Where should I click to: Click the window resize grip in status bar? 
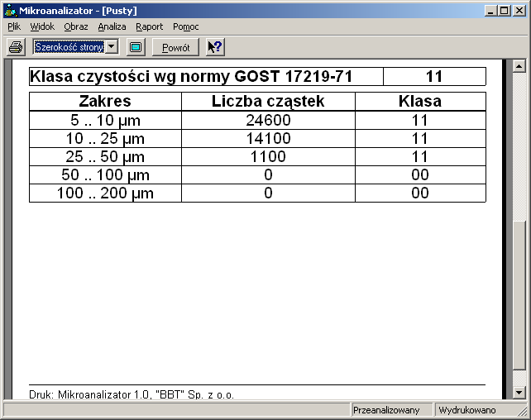(x=522, y=412)
